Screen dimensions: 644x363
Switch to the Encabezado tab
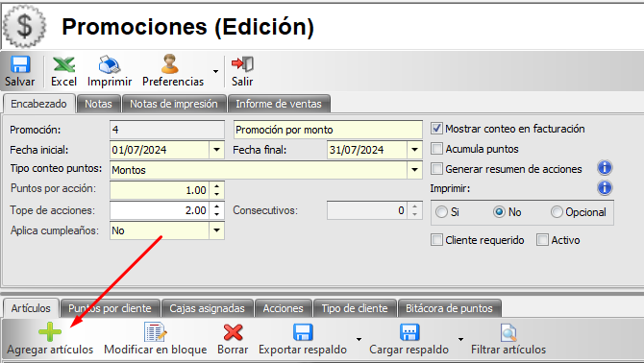pyautogui.click(x=38, y=104)
